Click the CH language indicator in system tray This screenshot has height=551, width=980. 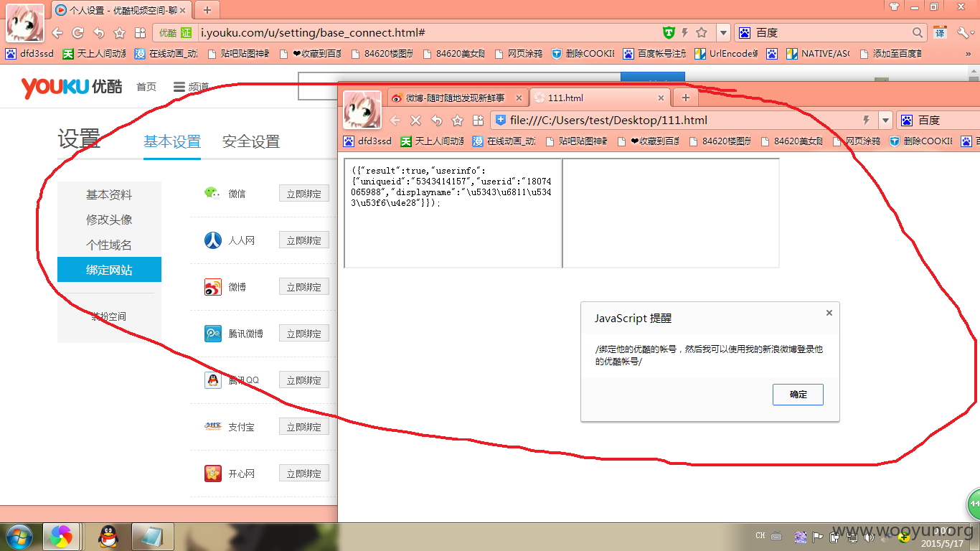pyautogui.click(x=760, y=535)
